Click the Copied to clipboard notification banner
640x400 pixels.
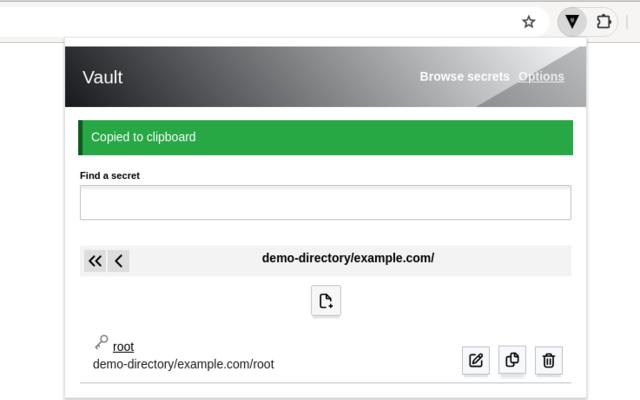[325, 138]
